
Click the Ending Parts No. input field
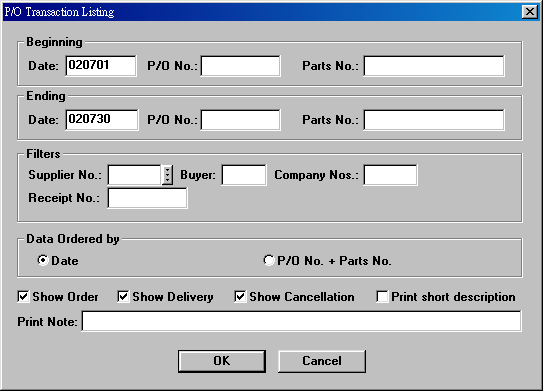pos(434,120)
